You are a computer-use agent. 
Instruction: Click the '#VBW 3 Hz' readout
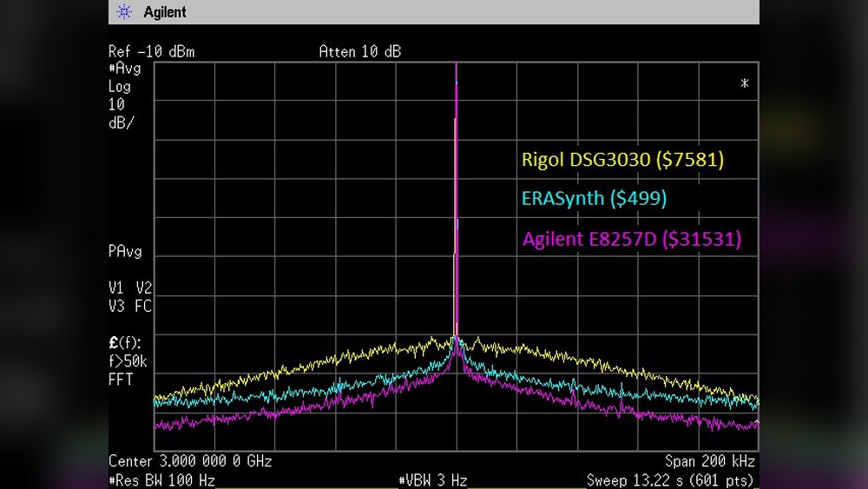[433, 480]
